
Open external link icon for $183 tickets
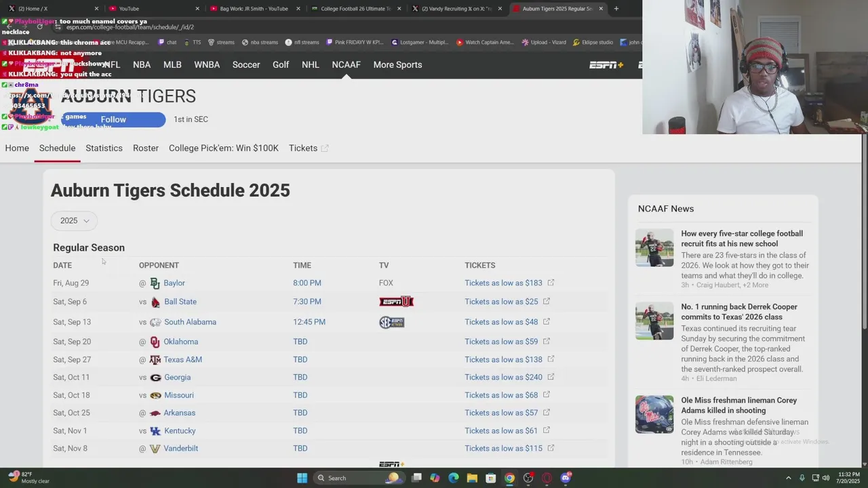click(551, 283)
